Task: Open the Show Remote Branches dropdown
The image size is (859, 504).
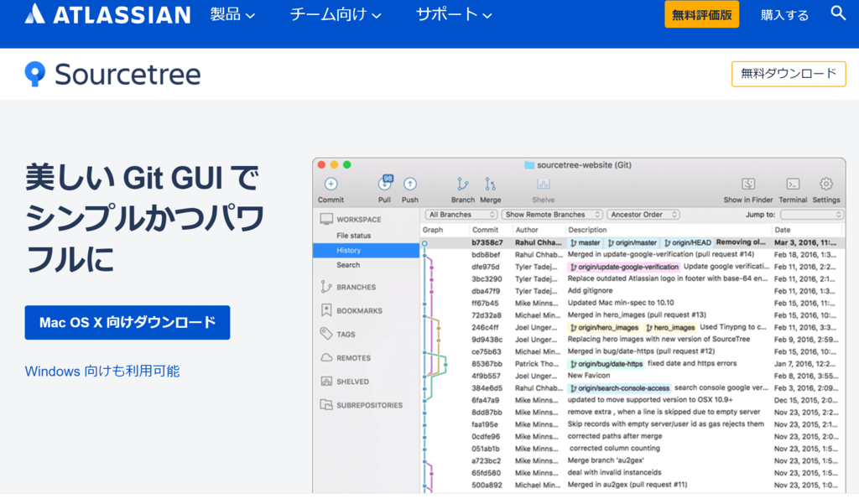Action: click(x=552, y=215)
